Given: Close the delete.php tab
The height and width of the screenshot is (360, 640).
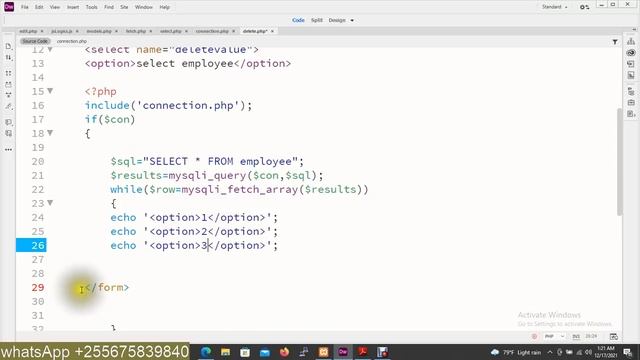Looking at the screenshot, I should (x=272, y=31).
